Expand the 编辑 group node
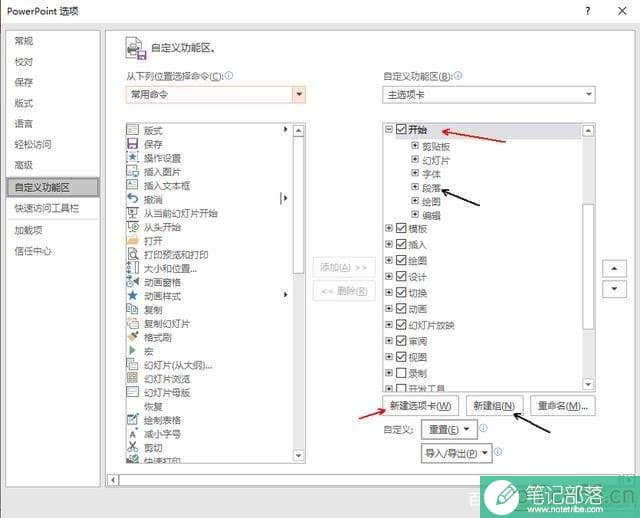Viewport: 640px width, 518px height. point(415,214)
